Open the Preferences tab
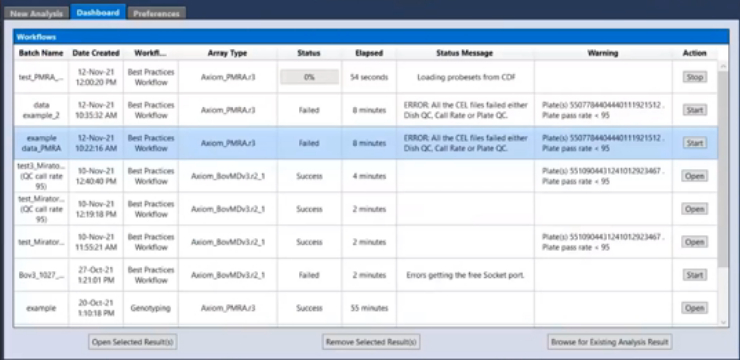The image size is (740, 360). pos(156,13)
